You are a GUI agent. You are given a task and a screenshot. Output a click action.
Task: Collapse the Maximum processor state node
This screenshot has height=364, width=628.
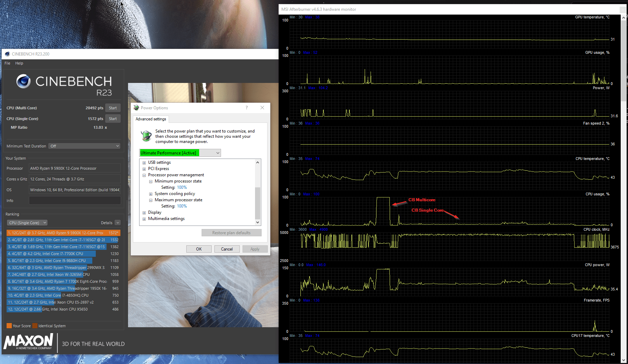(x=151, y=200)
